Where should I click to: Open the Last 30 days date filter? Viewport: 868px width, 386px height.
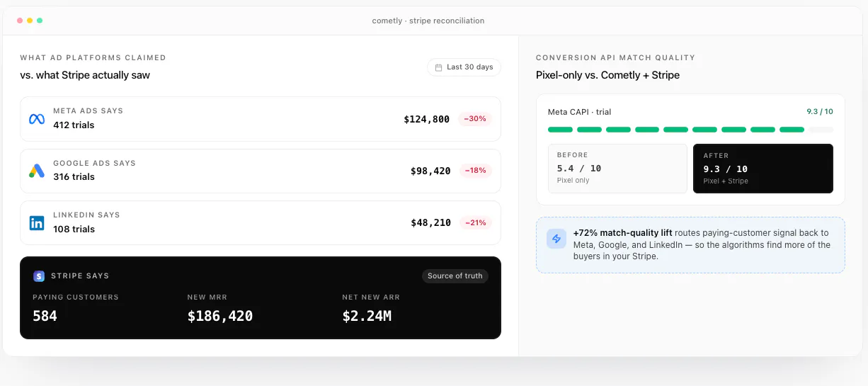coord(464,67)
